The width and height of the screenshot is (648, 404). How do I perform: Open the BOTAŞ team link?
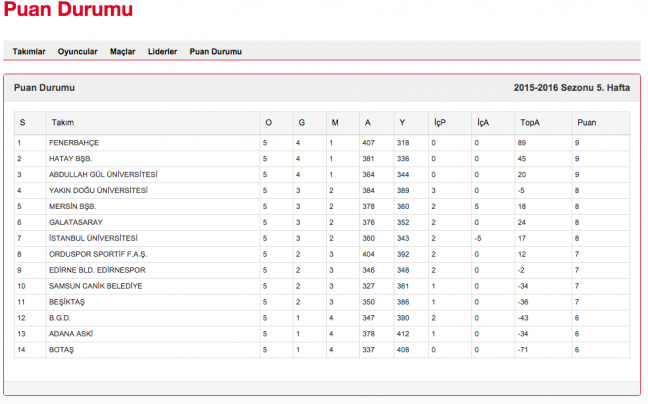[62, 350]
